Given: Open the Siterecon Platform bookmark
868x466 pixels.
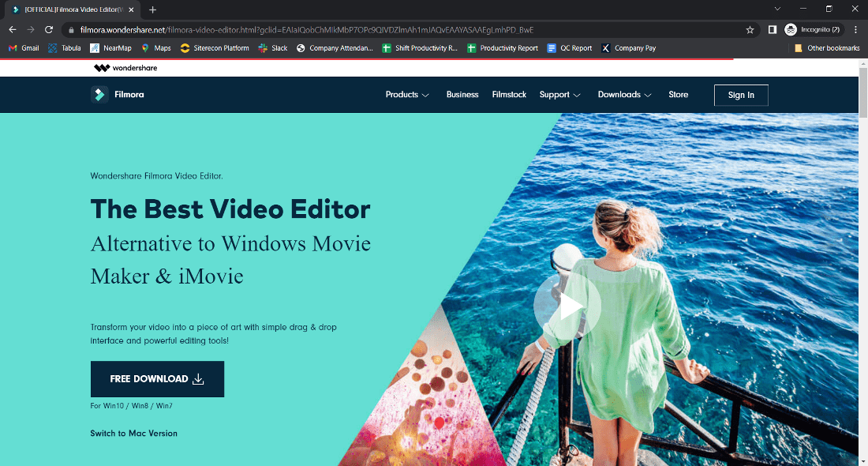Looking at the screenshot, I should [x=214, y=48].
